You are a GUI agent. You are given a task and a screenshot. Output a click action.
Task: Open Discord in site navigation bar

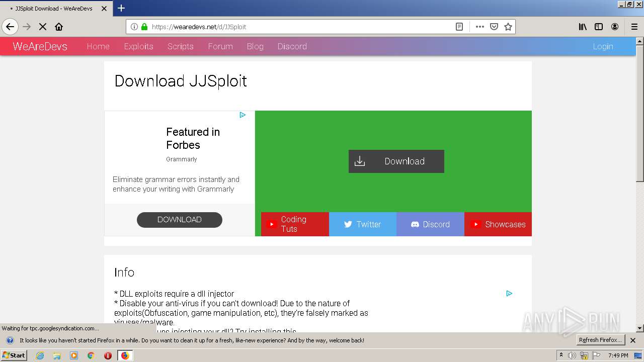coord(292,46)
